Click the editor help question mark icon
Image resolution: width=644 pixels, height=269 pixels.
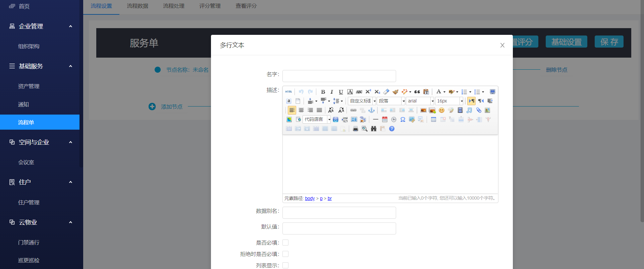click(392, 129)
